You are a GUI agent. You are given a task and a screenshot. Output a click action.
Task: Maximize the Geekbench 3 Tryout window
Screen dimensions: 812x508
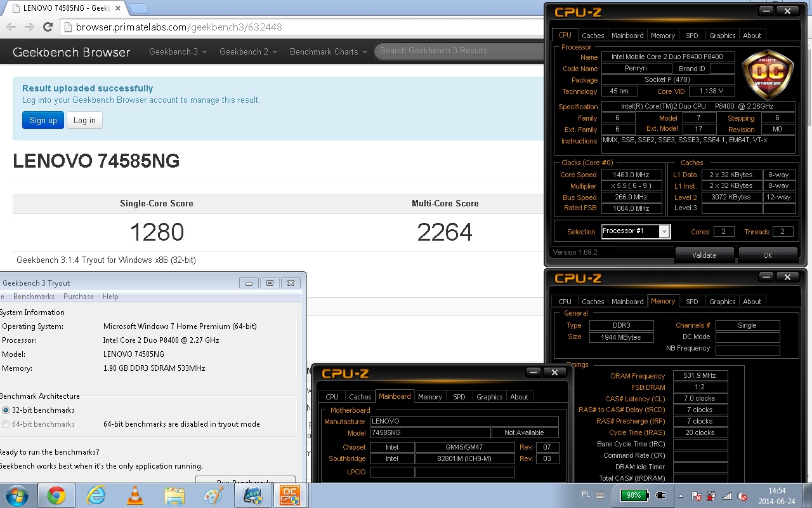point(270,283)
